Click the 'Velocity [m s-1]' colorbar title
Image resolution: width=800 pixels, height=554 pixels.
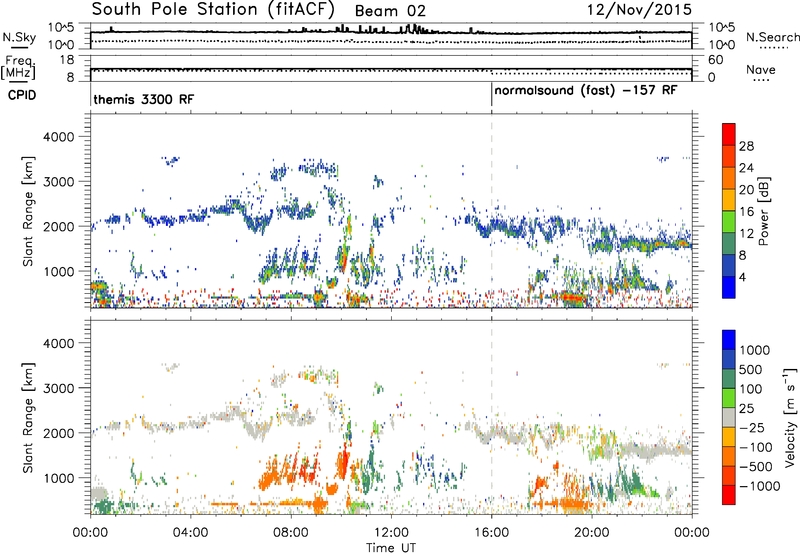click(790, 417)
